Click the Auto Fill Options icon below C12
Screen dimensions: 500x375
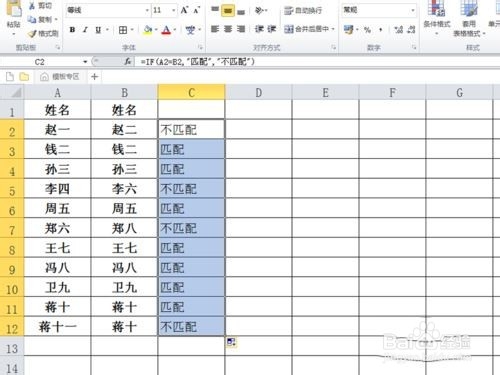click(x=231, y=342)
